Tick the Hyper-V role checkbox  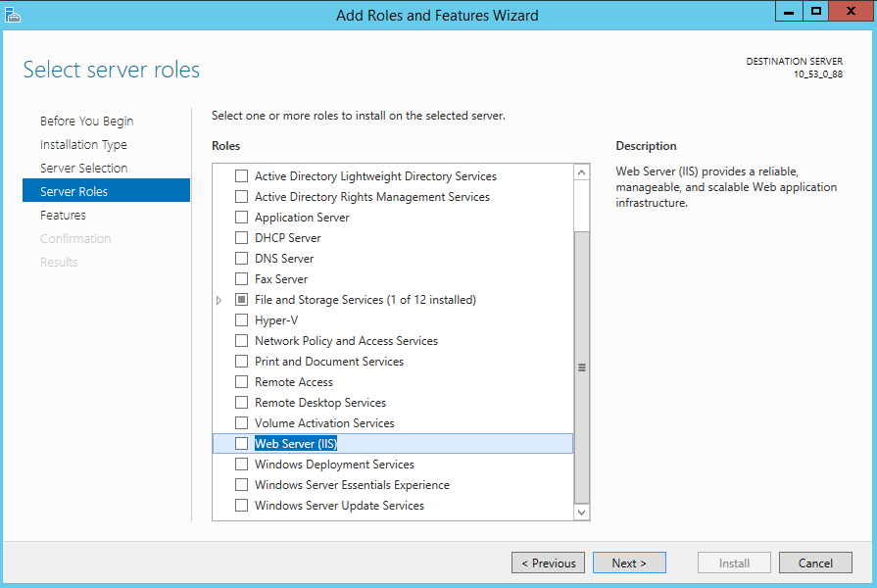coord(242,320)
